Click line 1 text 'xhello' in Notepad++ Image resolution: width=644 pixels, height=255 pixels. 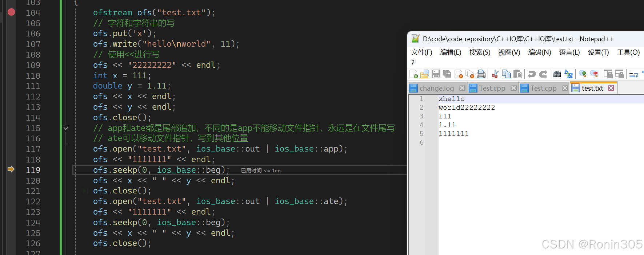tap(452, 99)
